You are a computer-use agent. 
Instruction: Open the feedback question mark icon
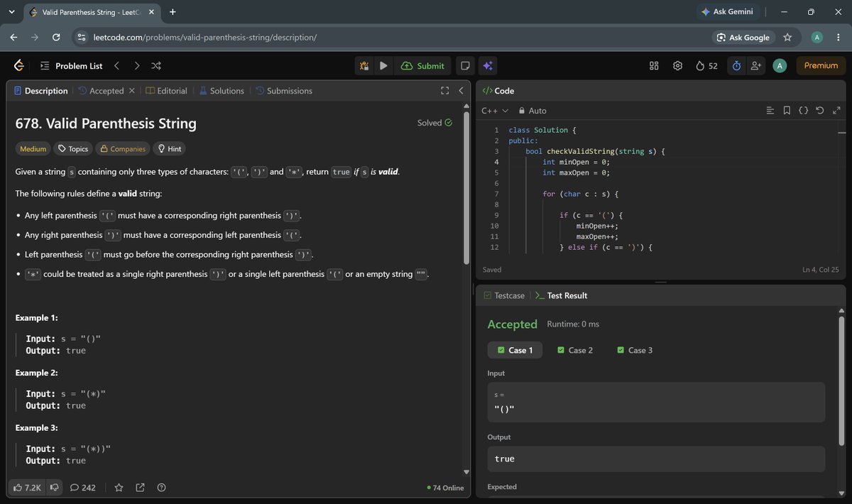[x=161, y=488]
